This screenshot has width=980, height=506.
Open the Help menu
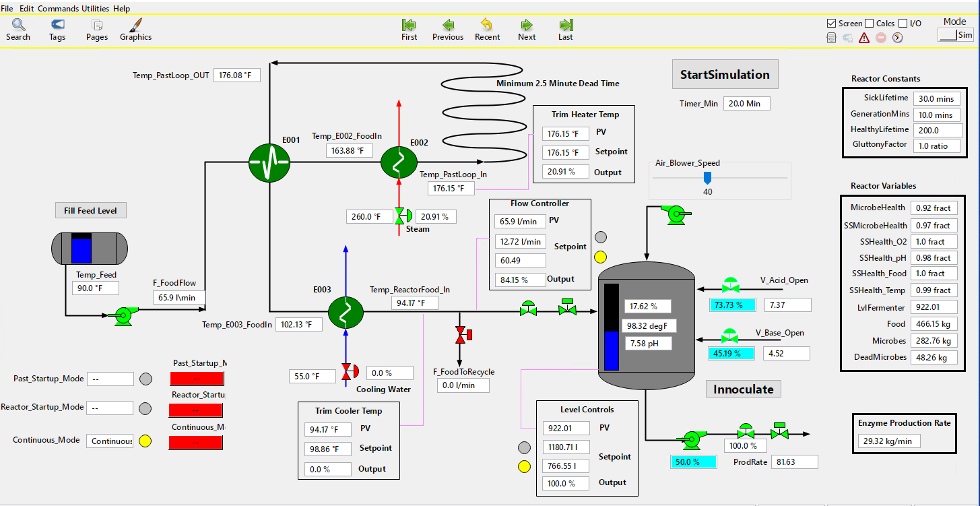122,9
